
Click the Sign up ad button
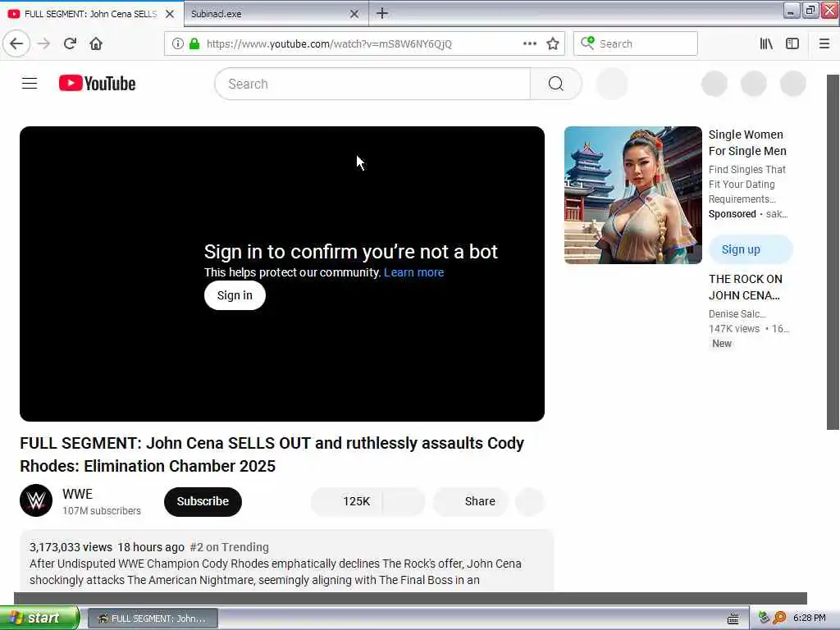point(751,249)
